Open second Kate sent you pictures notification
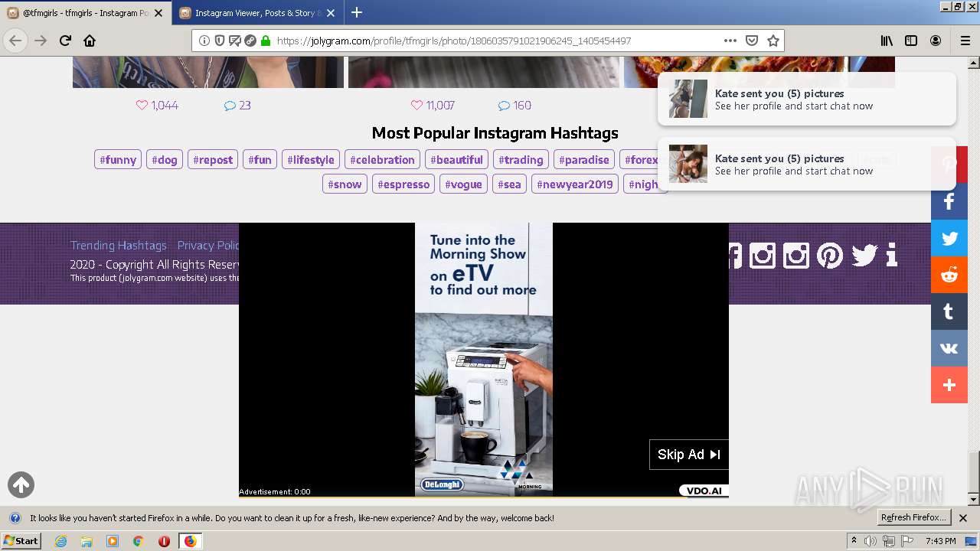 [807, 164]
